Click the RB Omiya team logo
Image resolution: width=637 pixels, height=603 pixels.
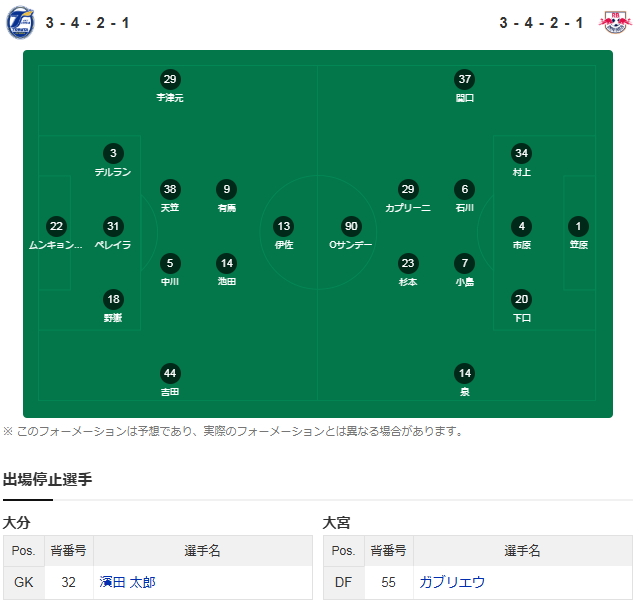(615, 22)
